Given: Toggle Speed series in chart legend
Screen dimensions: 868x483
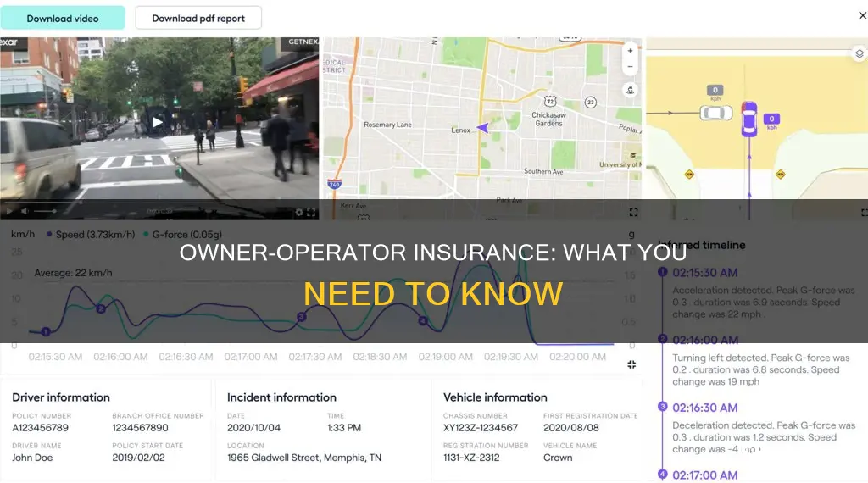Looking at the screenshot, I should [91, 235].
